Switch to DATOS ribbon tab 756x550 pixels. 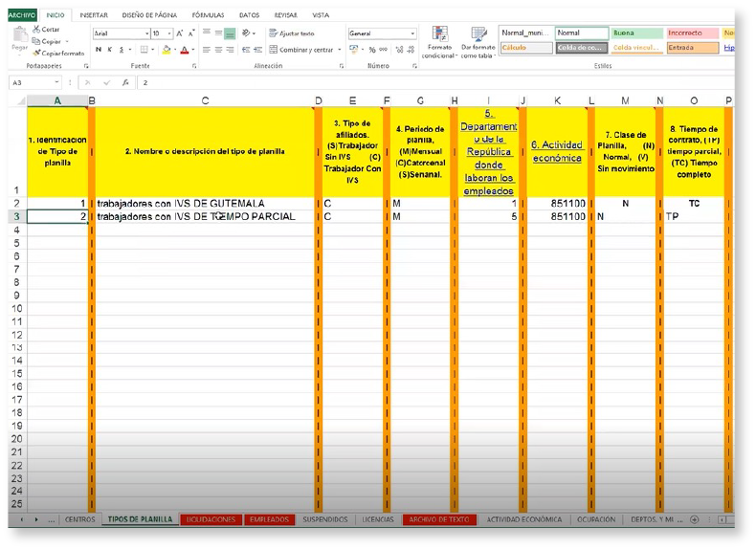tap(249, 15)
